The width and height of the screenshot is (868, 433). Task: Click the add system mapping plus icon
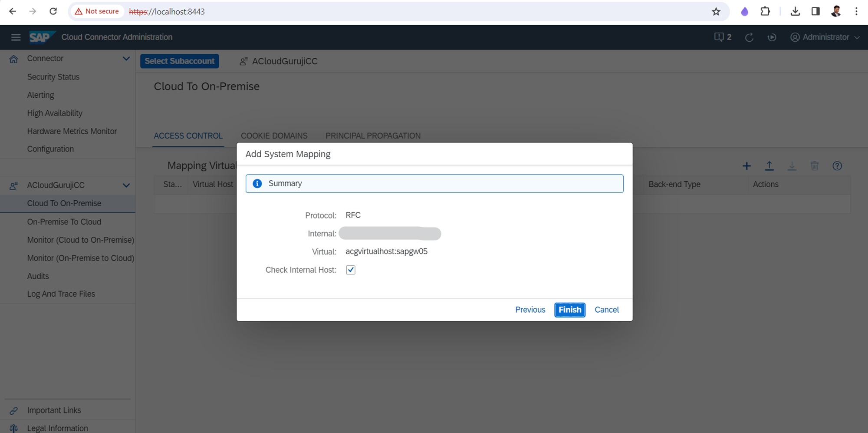pos(746,166)
